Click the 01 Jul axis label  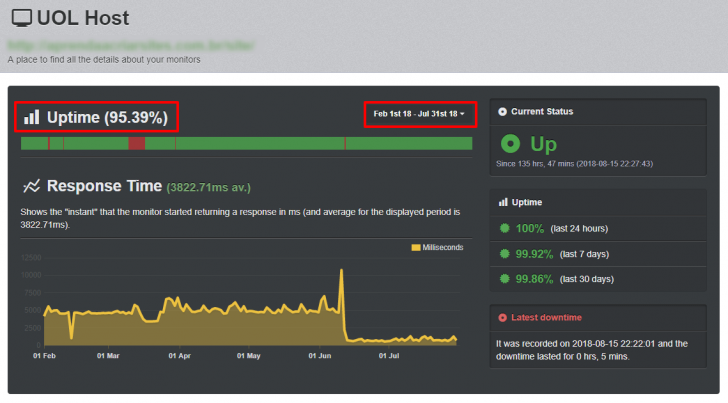pos(389,356)
